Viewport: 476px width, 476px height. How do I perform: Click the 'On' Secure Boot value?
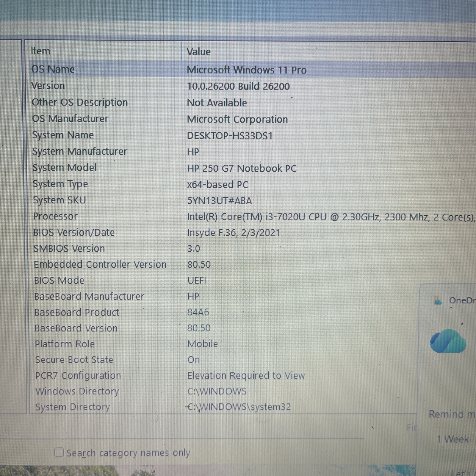194,360
